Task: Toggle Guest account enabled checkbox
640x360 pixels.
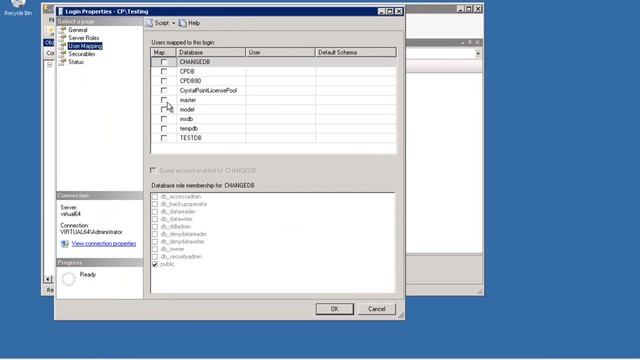Action: coord(153,171)
